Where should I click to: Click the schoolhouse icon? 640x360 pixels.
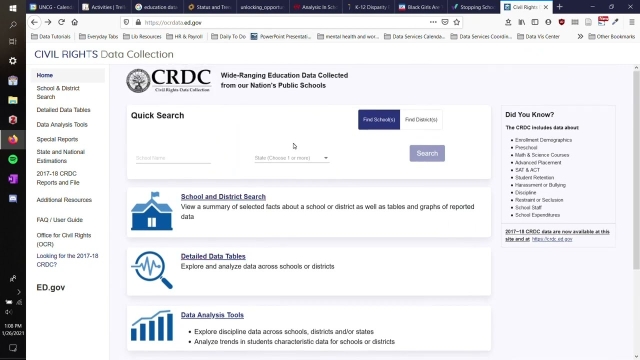coord(152,211)
